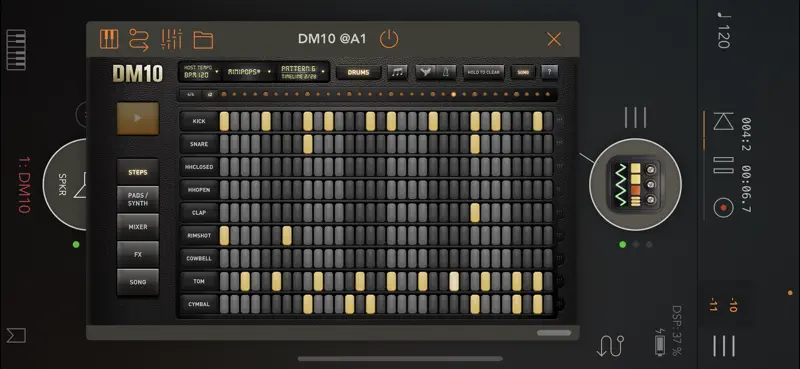This screenshot has height=369, width=800.
Task: Disable the only lit CLAP step
Action: click(x=475, y=213)
